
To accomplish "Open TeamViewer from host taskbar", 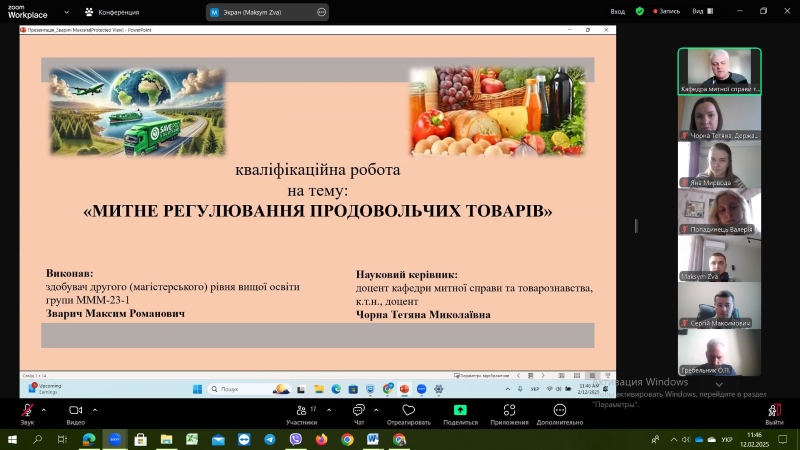I will coord(244,439).
